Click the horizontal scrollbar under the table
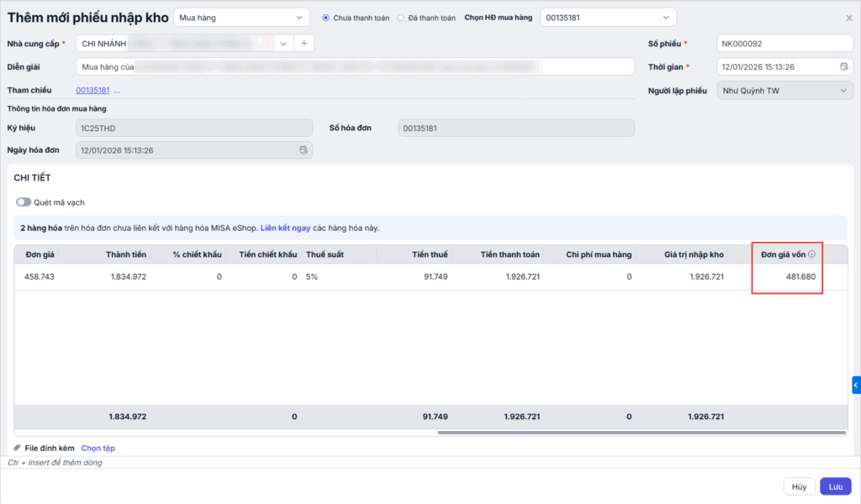This screenshot has width=861, height=504. (639, 433)
